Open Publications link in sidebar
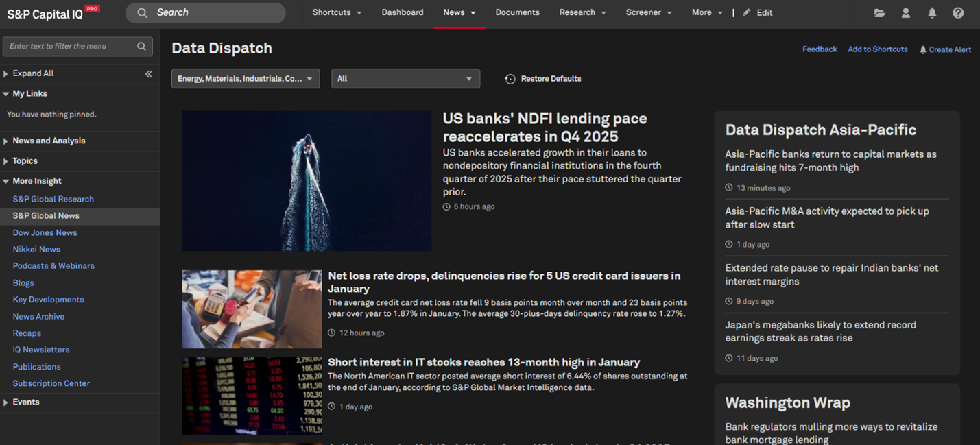Viewport: 980px width, 445px height. pos(36,367)
